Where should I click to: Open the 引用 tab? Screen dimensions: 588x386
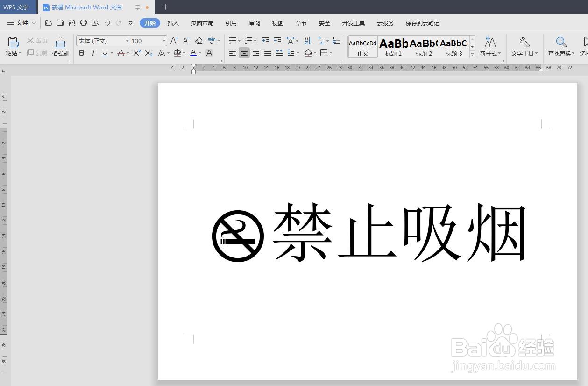(x=231, y=23)
